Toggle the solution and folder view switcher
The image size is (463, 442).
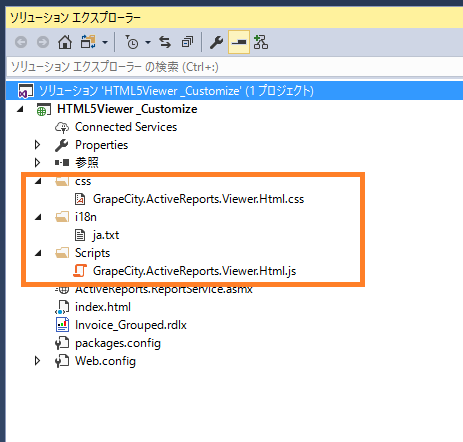(x=88, y=42)
